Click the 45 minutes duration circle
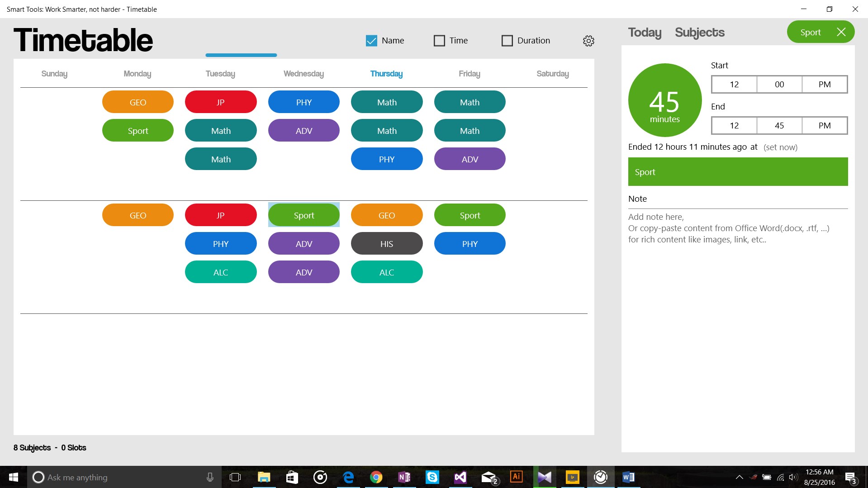This screenshot has width=868, height=488. (664, 100)
